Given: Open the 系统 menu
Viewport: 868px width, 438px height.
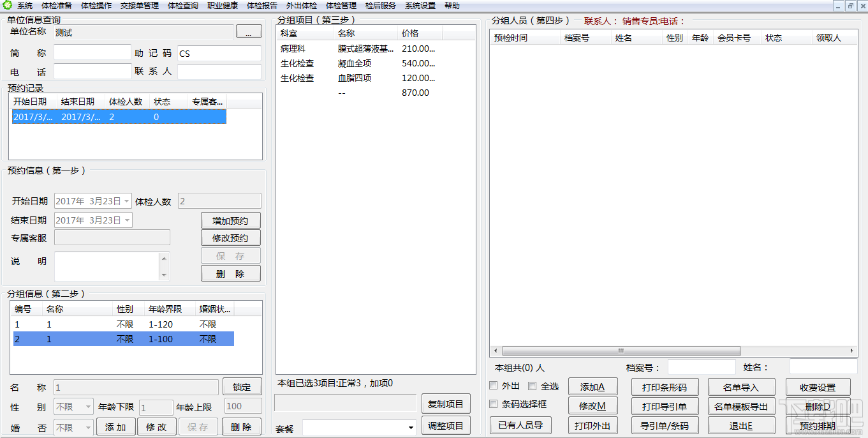Looking at the screenshot, I should 25,6.
